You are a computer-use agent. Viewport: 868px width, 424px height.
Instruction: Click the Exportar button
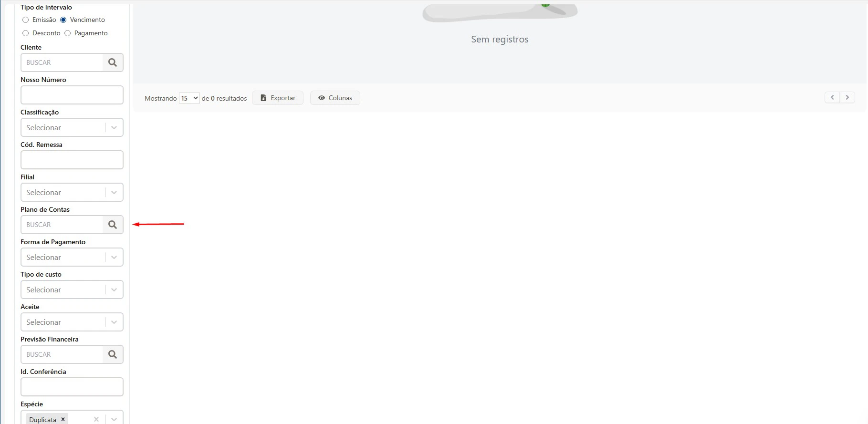click(278, 98)
